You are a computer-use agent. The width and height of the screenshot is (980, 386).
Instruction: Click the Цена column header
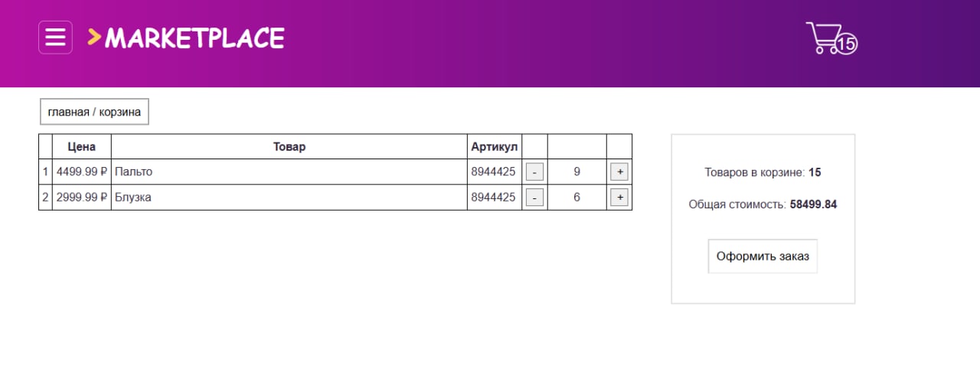point(82,147)
